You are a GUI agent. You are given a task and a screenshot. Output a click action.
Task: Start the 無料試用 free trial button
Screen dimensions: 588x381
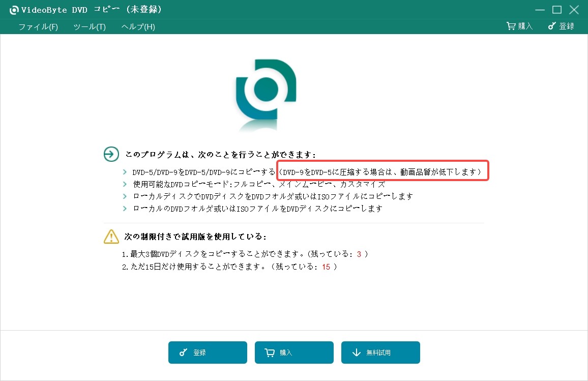click(380, 353)
